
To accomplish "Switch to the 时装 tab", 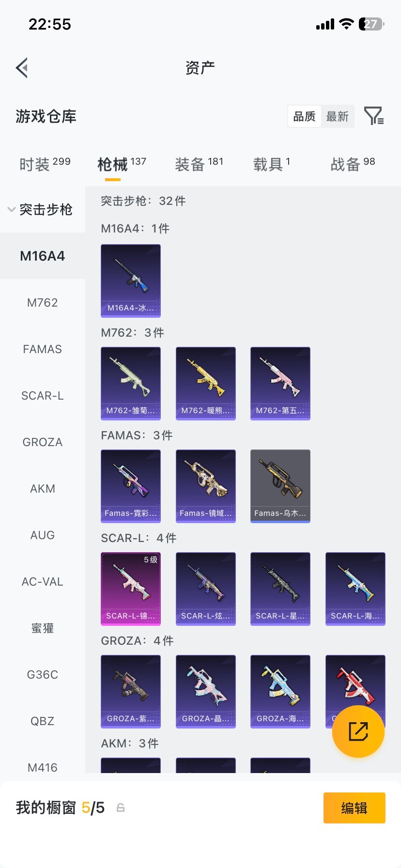I will 45,164.
